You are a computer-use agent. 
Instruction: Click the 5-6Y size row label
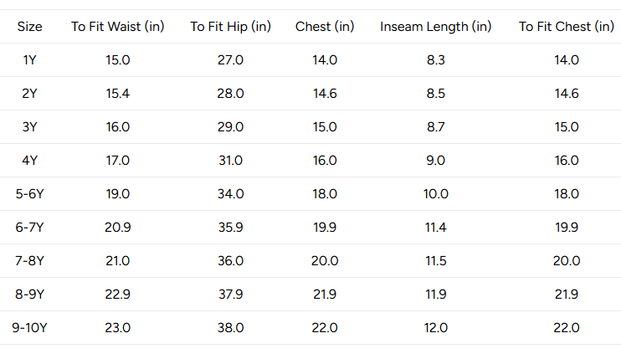coord(29,194)
